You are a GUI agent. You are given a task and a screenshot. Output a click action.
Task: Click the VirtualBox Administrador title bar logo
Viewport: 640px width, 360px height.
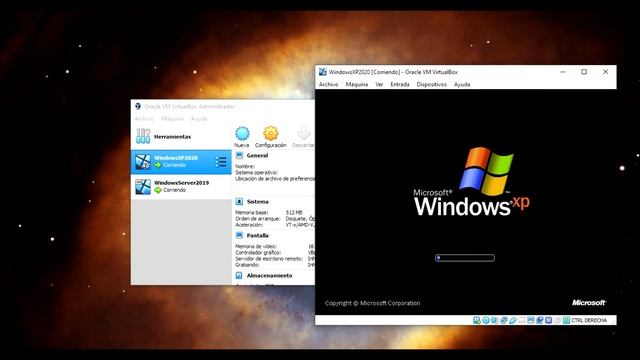click(138, 107)
